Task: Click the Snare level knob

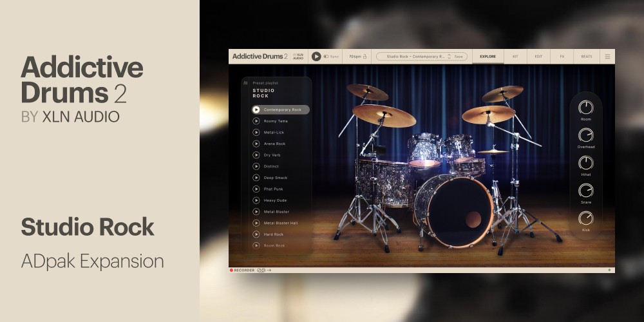Action: tap(585, 191)
